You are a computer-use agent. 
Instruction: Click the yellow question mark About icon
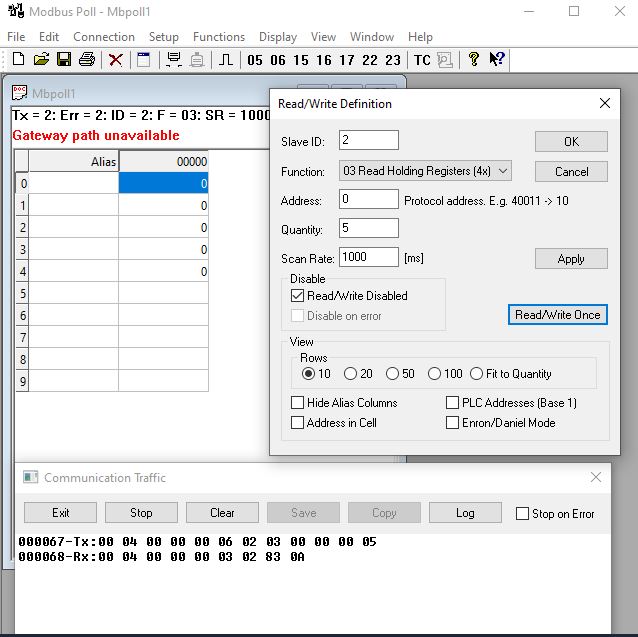474,59
